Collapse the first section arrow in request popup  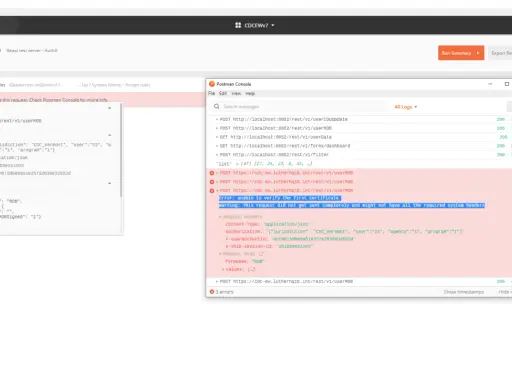pos(110,108)
